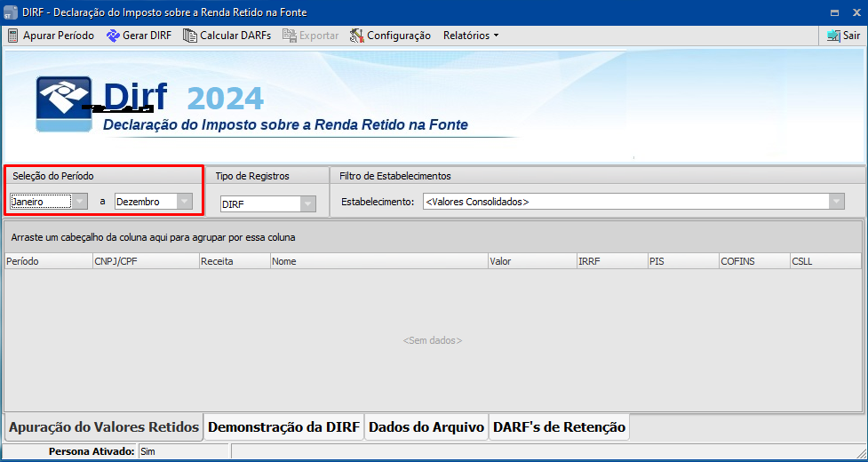
Task: Click the Receita Federal Dirf logo
Action: pos(64,104)
